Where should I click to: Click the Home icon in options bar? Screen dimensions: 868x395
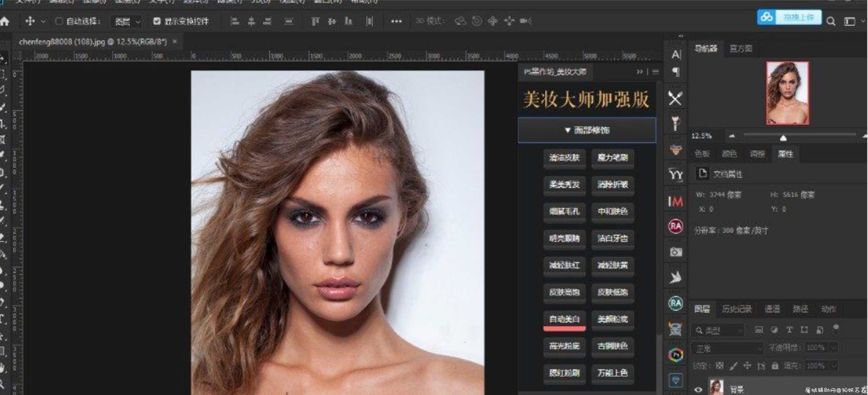(x=5, y=21)
